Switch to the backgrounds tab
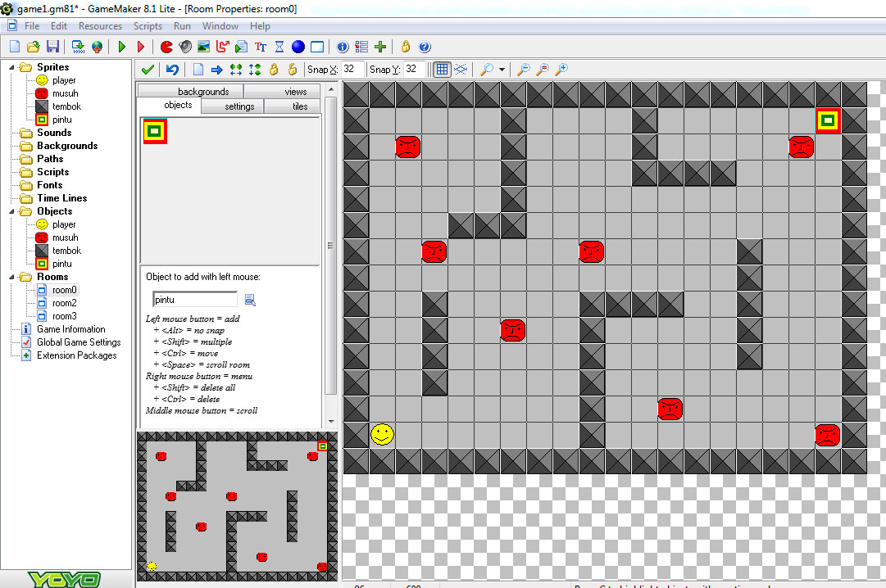The width and height of the screenshot is (886, 588). pyautogui.click(x=191, y=91)
